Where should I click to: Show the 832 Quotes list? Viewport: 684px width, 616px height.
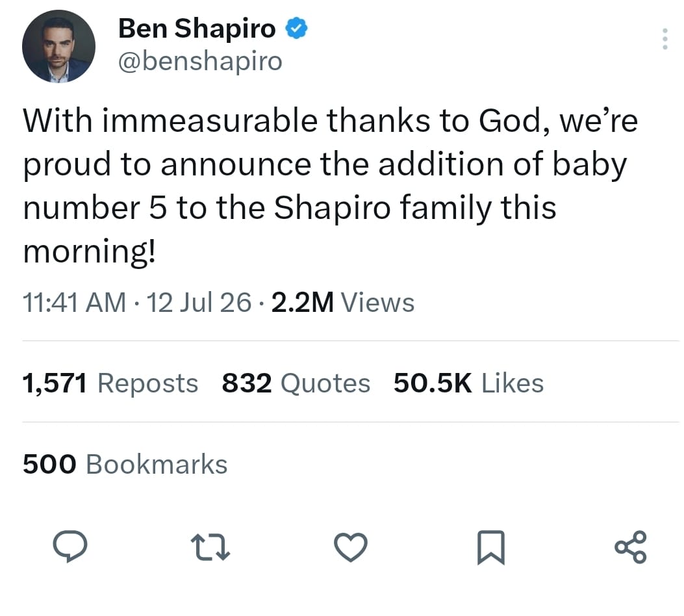[x=296, y=383]
